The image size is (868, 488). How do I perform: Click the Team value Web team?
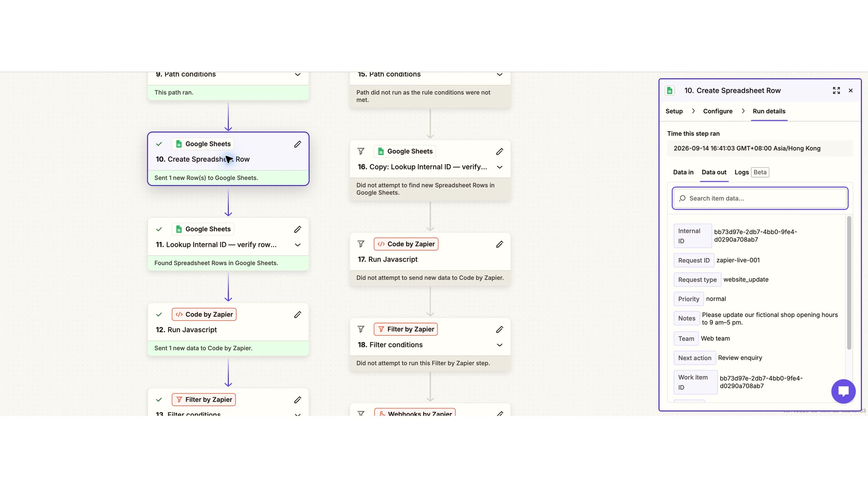pos(715,338)
